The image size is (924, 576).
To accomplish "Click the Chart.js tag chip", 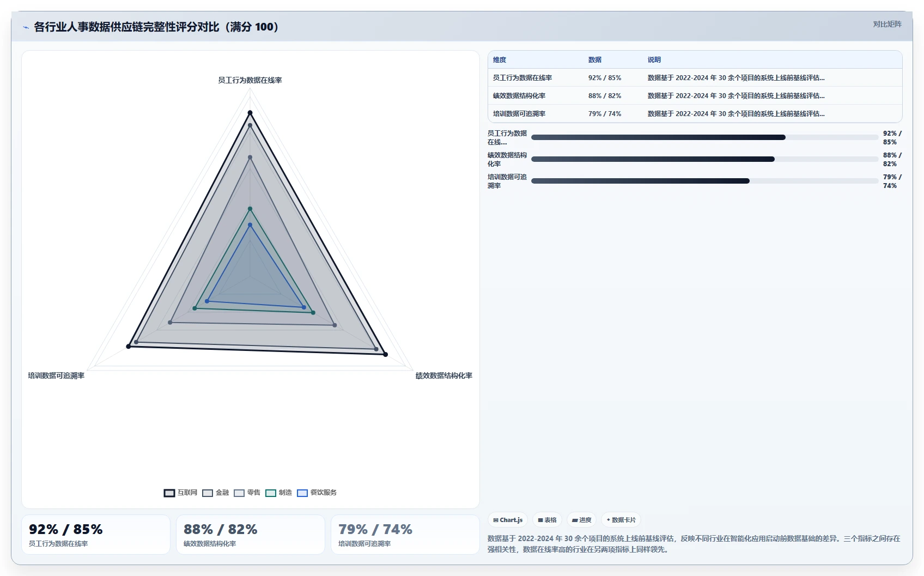I will point(508,520).
